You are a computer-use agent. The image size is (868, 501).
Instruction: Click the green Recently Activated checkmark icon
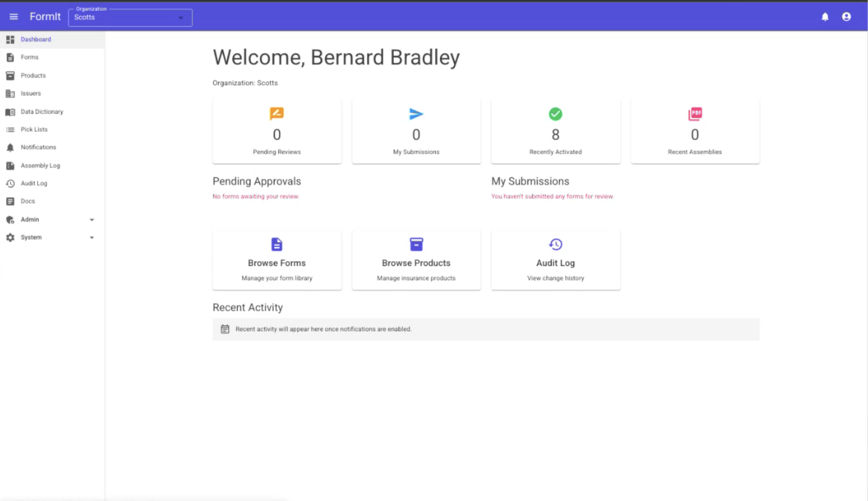[x=555, y=114]
